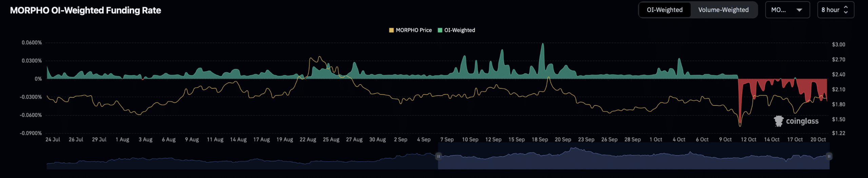The height and width of the screenshot is (178, 868).
Task: Click the 0% funding rate axis label
Action: 38,79
